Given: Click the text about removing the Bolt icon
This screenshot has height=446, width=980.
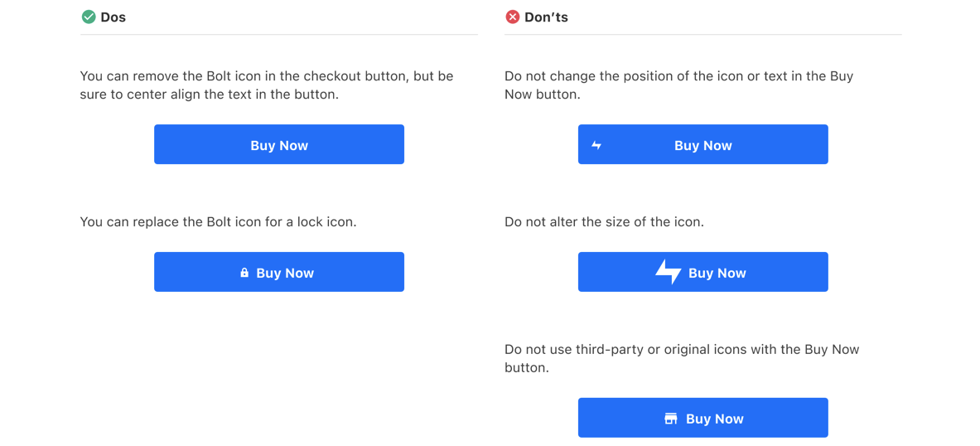Looking at the screenshot, I should click(x=267, y=86).
